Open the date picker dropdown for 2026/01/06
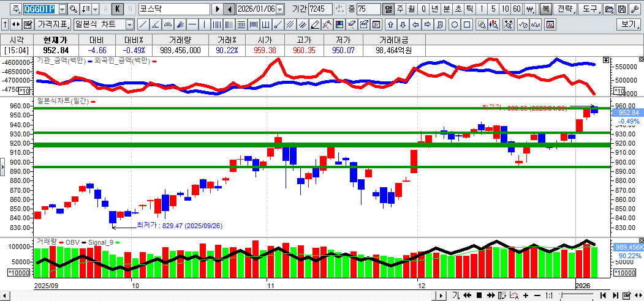Screen dimensions: 644x301 click(280, 9)
